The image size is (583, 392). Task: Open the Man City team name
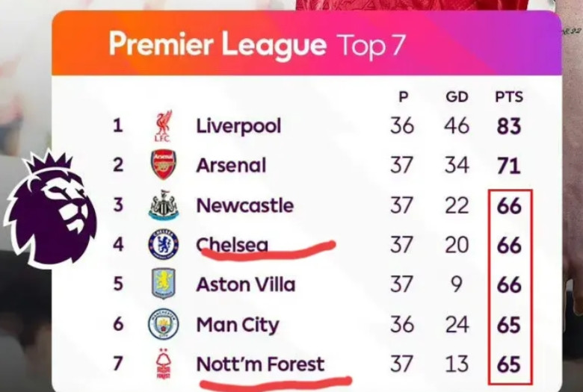pyautogui.click(x=237, y=325)
